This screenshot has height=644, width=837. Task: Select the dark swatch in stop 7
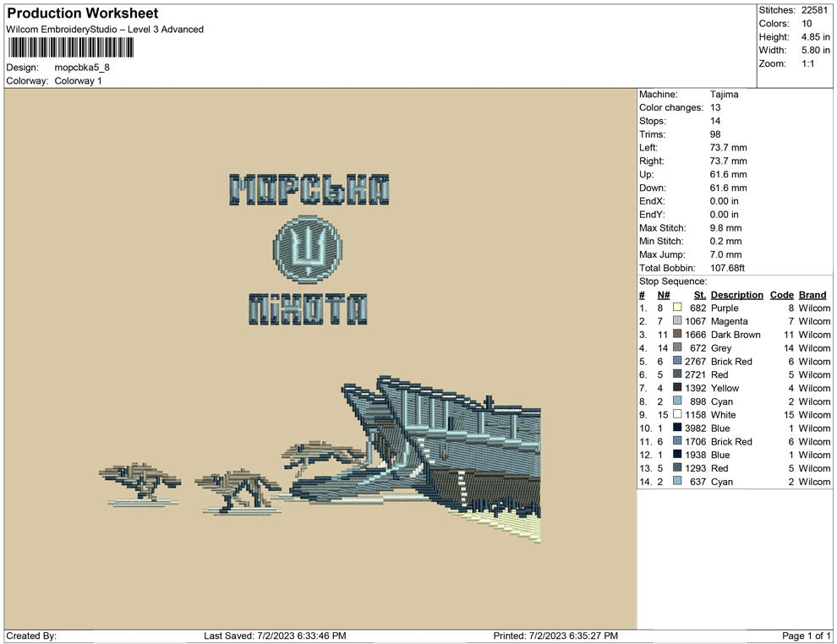pyautogui.click(x=677, y=387)
